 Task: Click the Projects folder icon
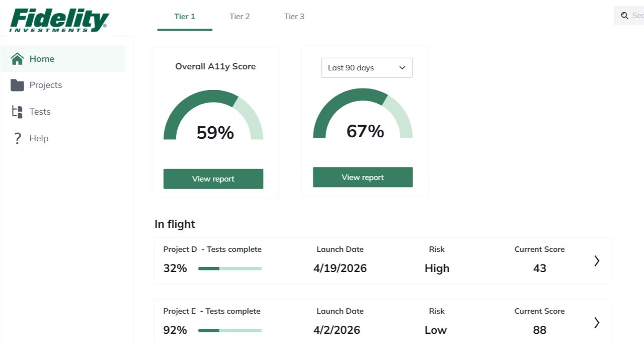17,85
